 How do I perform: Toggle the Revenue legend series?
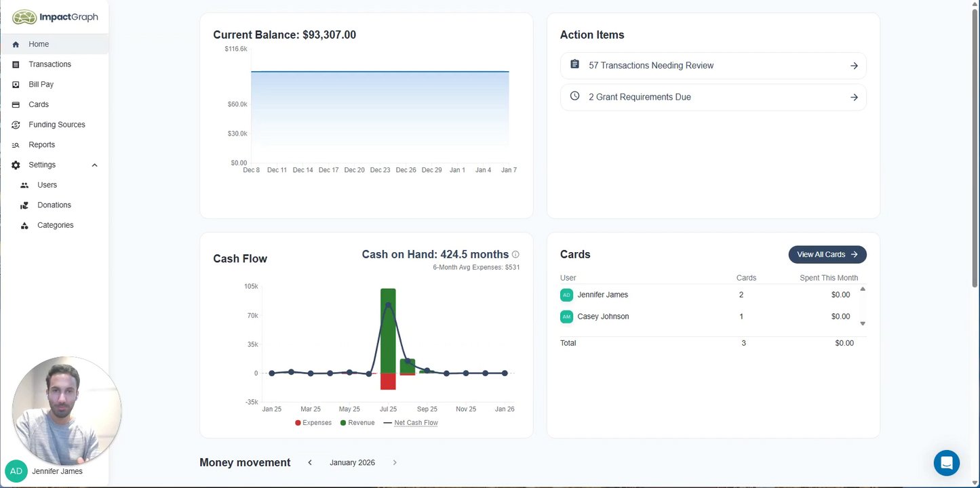point(357,423)
